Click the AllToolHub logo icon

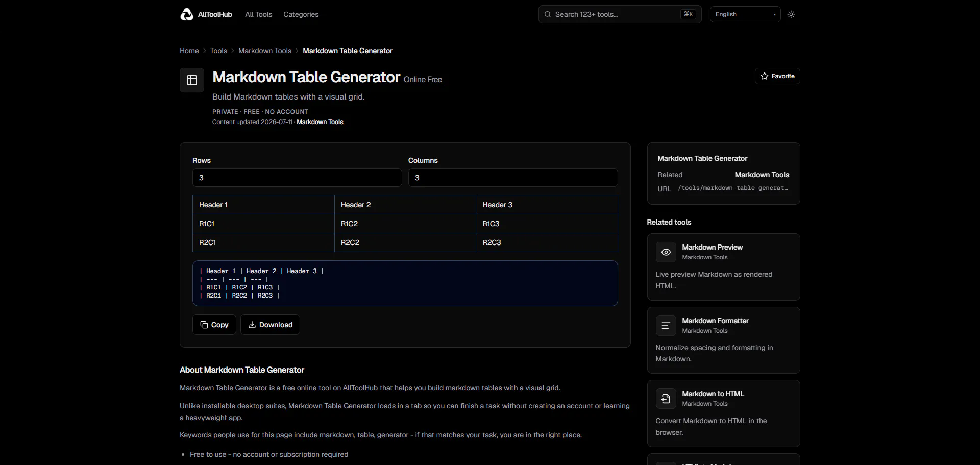coord(187,14)
